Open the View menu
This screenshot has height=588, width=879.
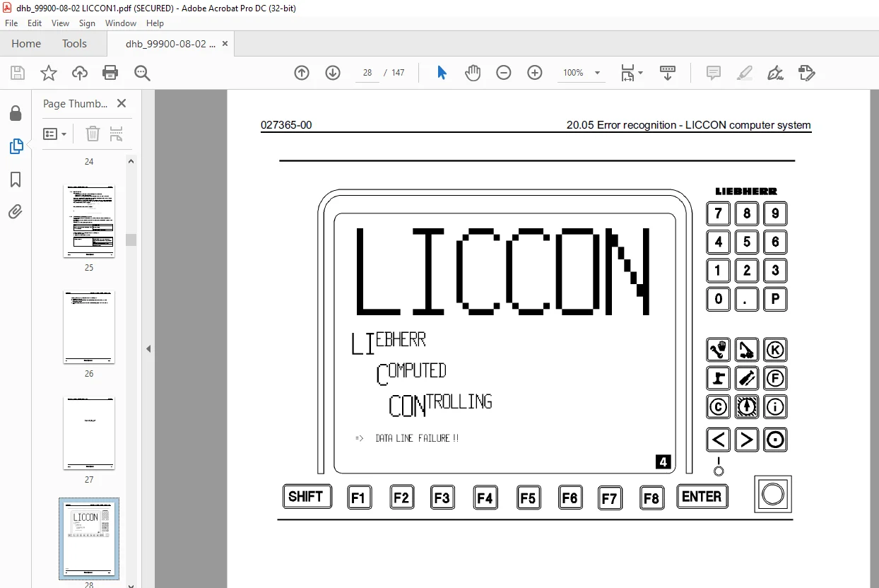[60, 23]
